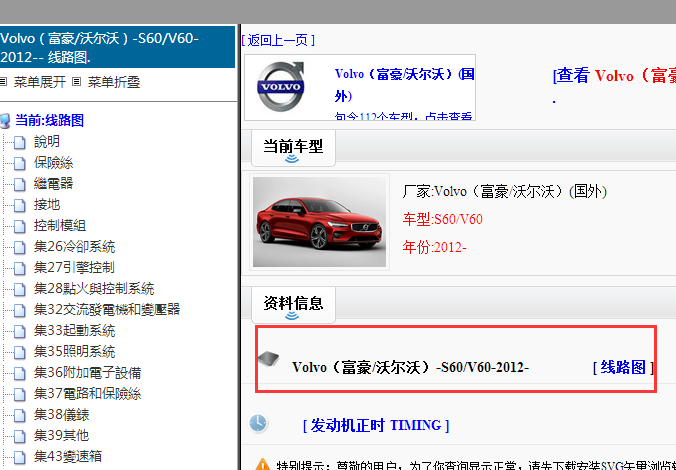Viewport: 676px width, 470px height.
Task: Click the page icon beside 接地
Action: (19, 205)
